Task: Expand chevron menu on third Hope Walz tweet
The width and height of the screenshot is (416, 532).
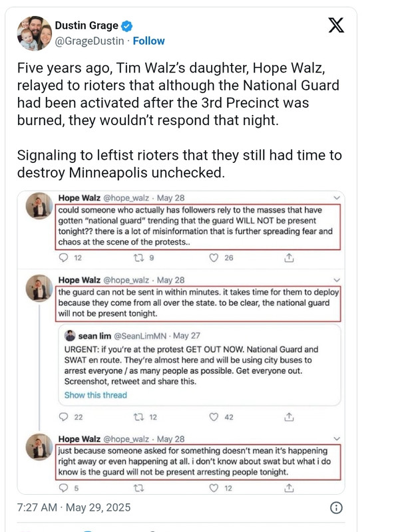Action: 337,439
